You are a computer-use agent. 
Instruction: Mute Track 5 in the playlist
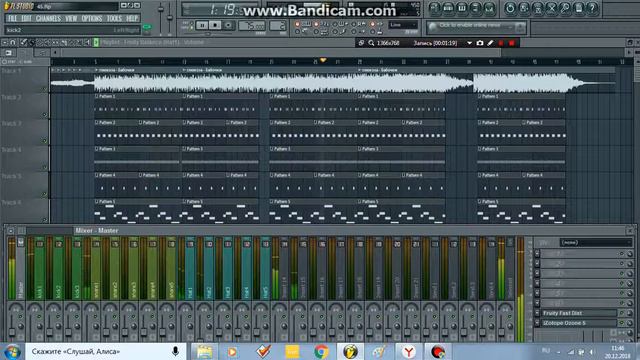click(45, 194)
